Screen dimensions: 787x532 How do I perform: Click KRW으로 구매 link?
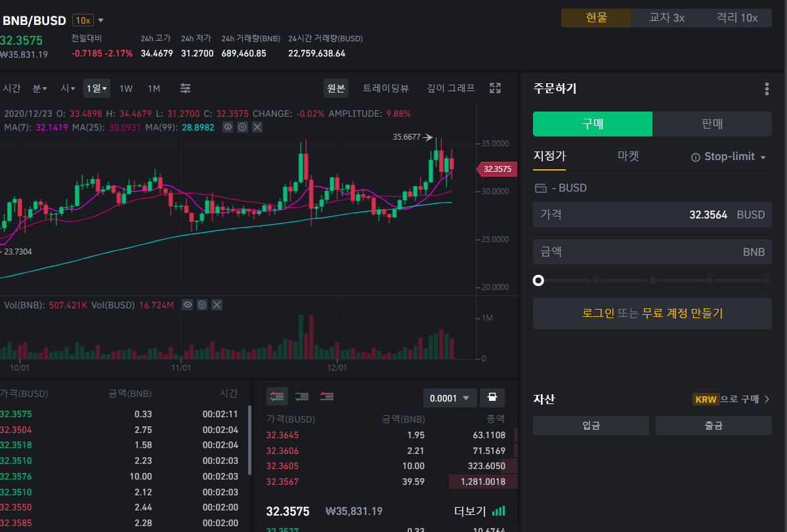(726, 399)
